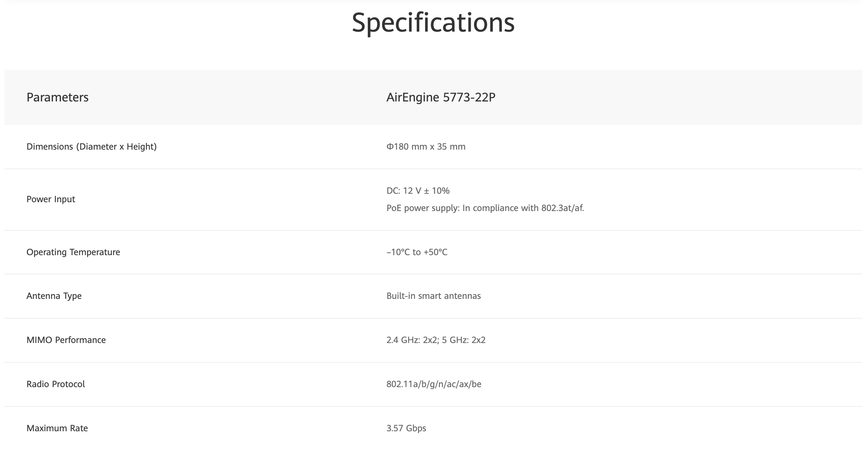Screen dimensions: 868x450
Task: Select the Dimensions (Diameter x Height) label
Action: coord(92,147)
